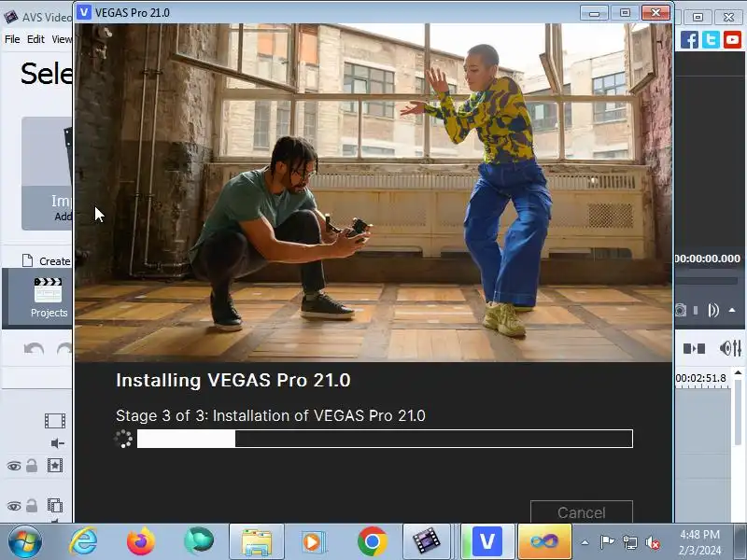
Task: Click the audio track speaker icon
Action: point(58,443)
